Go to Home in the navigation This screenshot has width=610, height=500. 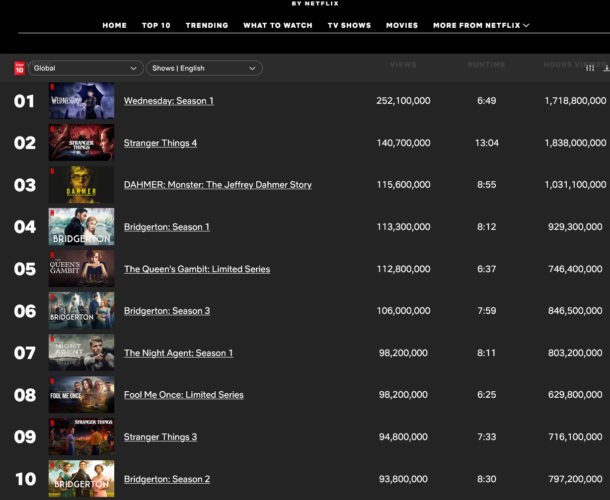pyautogui.click(x=114, y=25)
